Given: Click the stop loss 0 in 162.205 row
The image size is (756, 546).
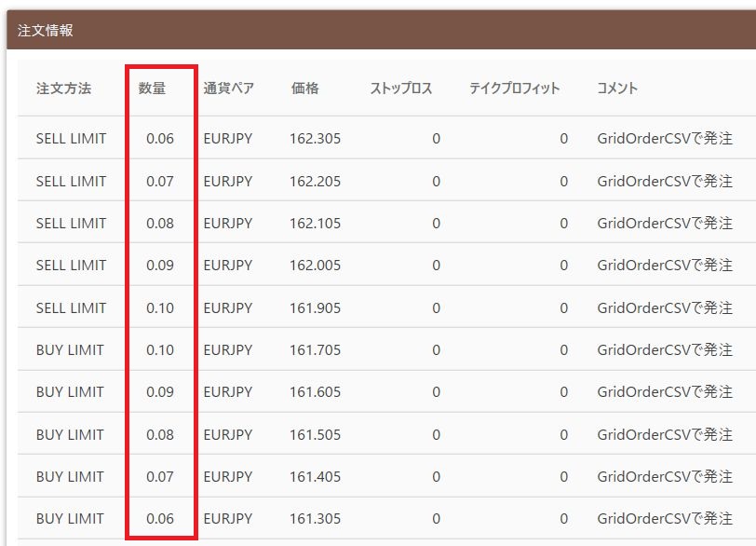Looking at the screenshot, I should click(x=437, y=182).
